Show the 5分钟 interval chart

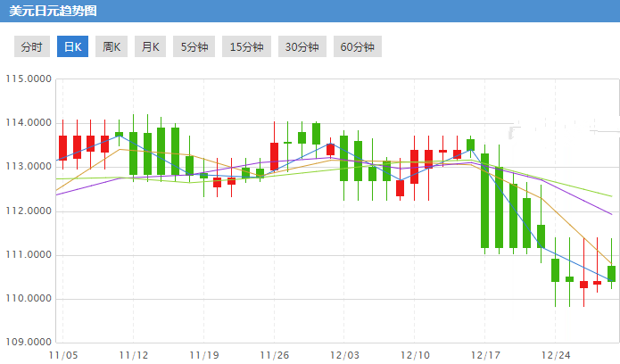point(194,47)
